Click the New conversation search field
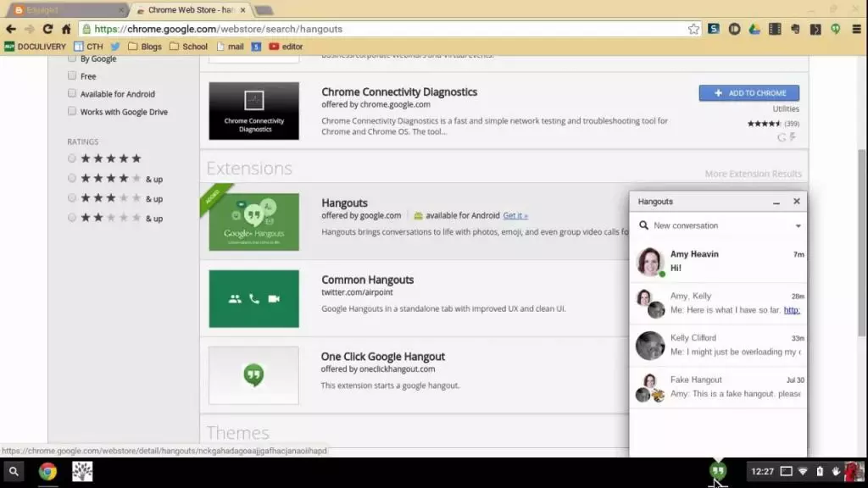The image size is (868, 488). click(x=720, y=225)
